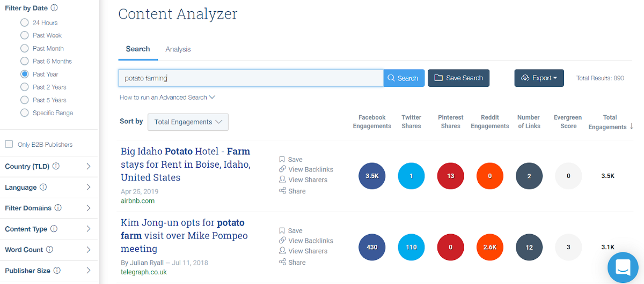Select the Past Week date filter

24,35
